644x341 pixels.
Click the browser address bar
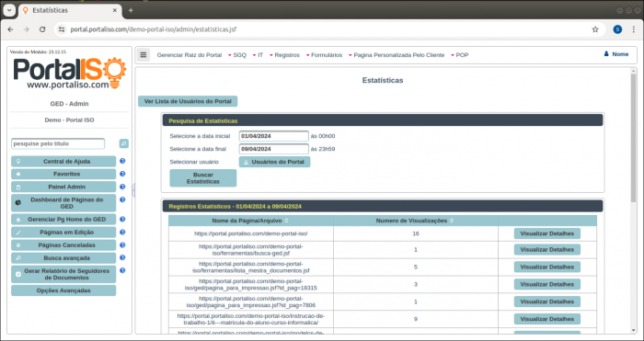[328, 29]
